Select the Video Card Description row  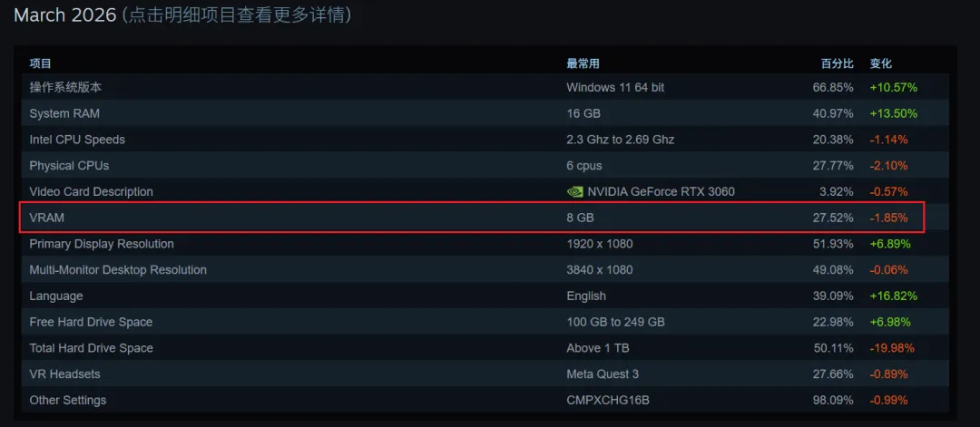pyautogui.click(x=485, y=191)
